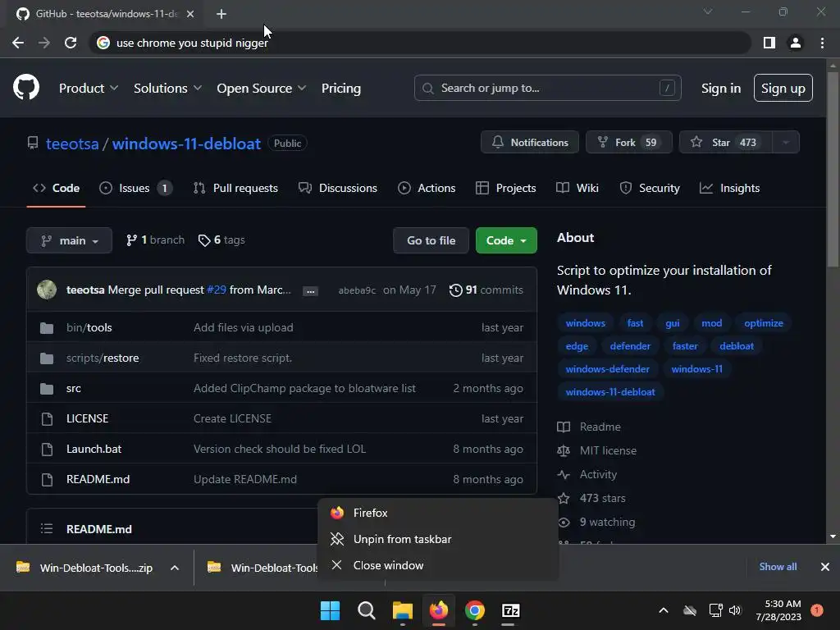Screen dimensions: 840x630
Task: Open taskbar Search icon
Action: [x=367, y=610]
